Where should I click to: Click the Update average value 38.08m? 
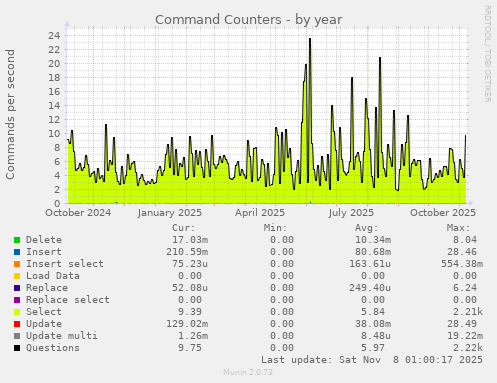(373, 324)
